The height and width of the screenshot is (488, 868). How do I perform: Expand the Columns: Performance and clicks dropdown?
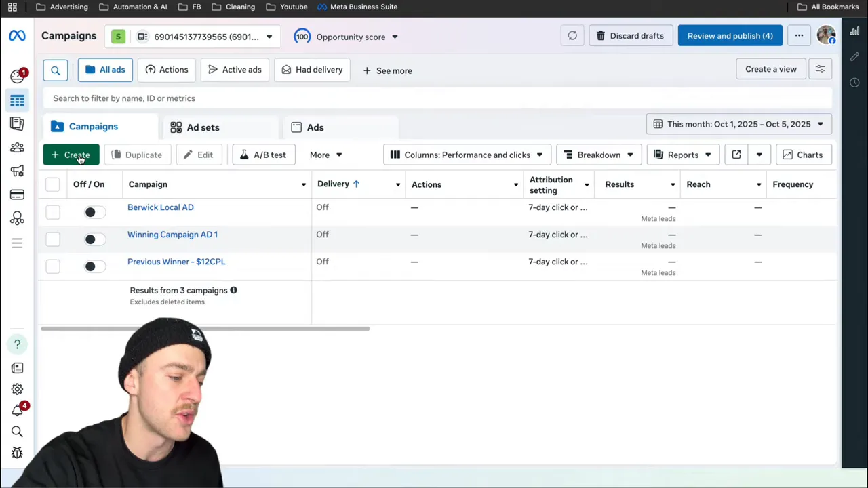click(467, 155)
